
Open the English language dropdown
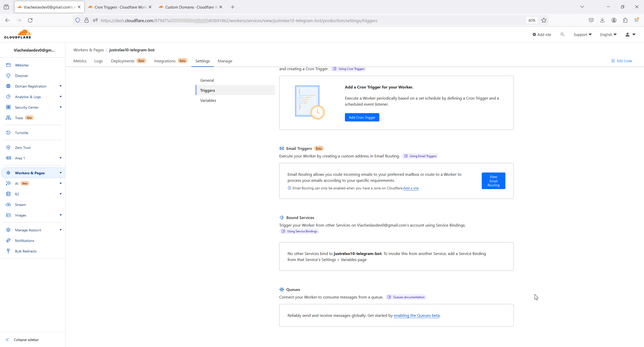[608, 35]
